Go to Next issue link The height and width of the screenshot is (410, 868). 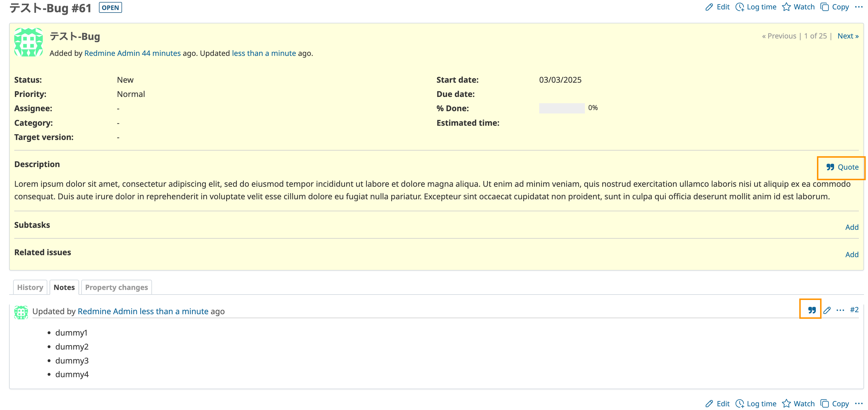pos(848,36)
